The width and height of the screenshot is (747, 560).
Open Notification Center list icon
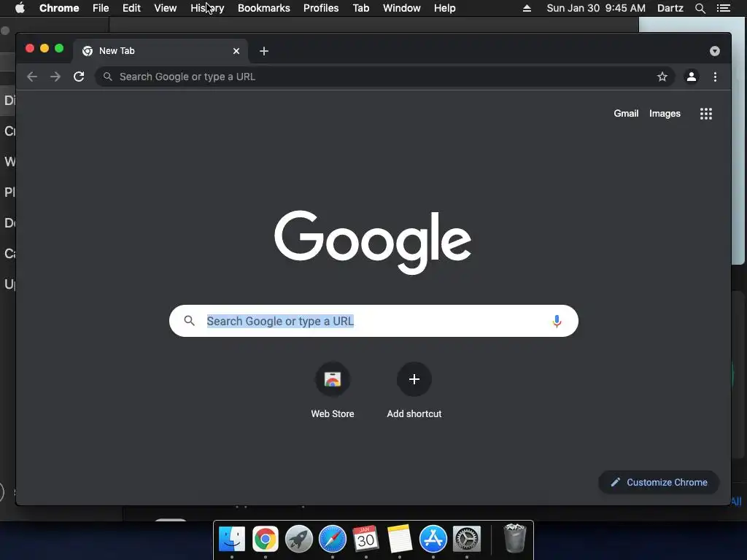(x=723, y=8)
